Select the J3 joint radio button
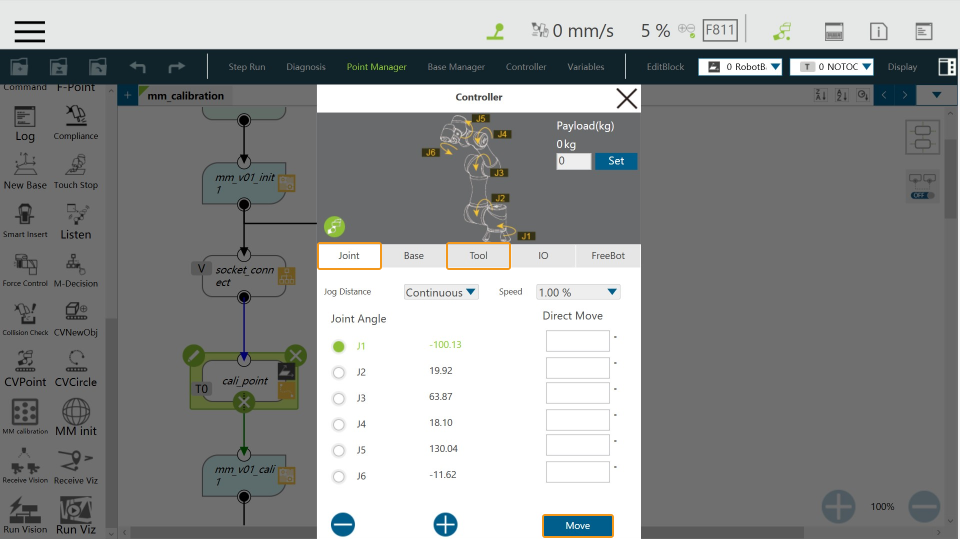 [339, 399]
